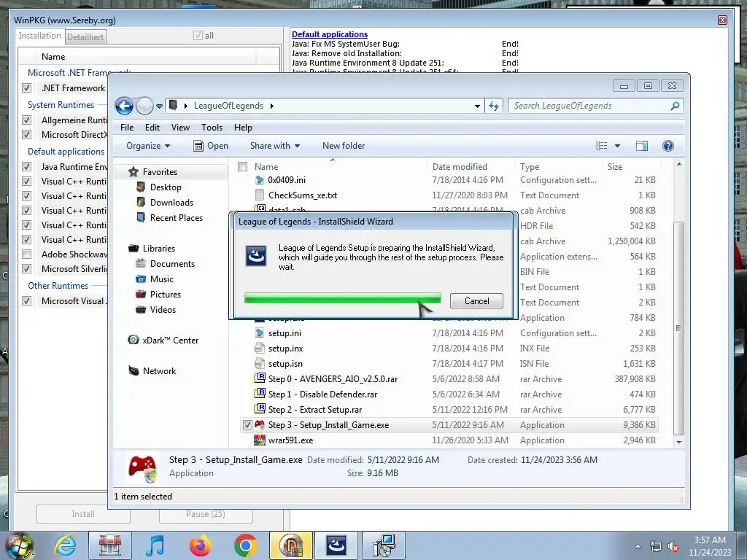
Task: Click the change view icon
Action: pyautogui.click(x=602, y=146)
